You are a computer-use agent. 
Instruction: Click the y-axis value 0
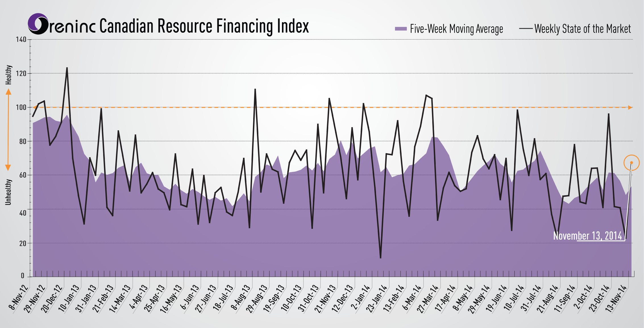click(22, 276)
